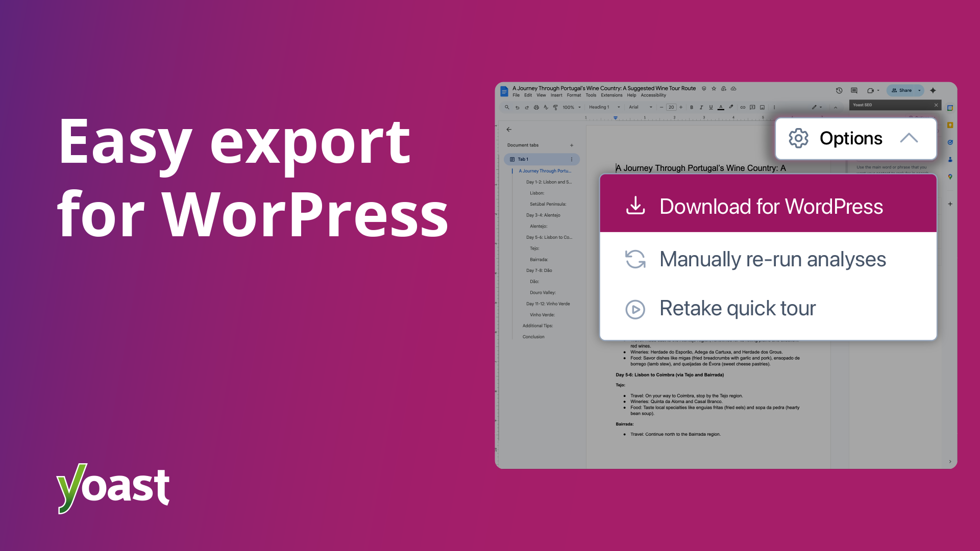Toggle italic formatting
The width and height of the screenshot is (980, 551).
[x=701, y=107]
